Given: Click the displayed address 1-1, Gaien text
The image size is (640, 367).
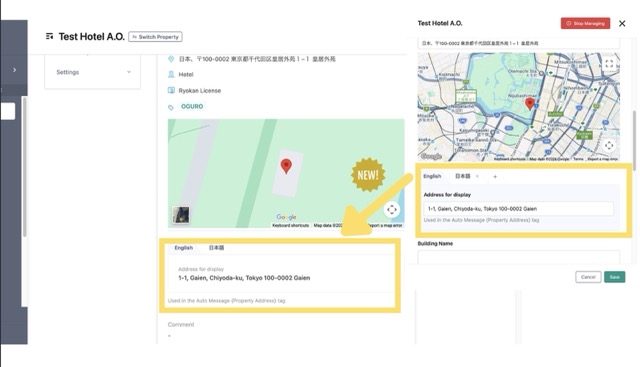Looking at the screenshot, I should 244,278.
